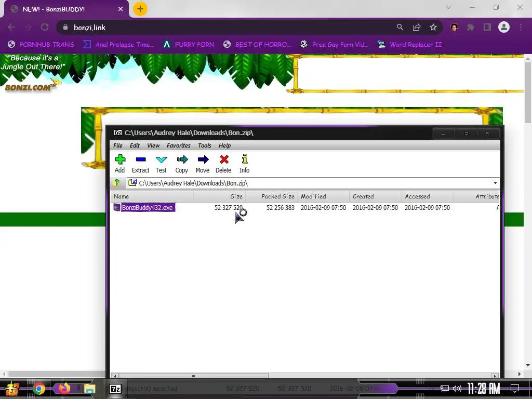Click the taskbar clock 11:28 AM
Screen dimensions: 532x399
pos(484,389)
